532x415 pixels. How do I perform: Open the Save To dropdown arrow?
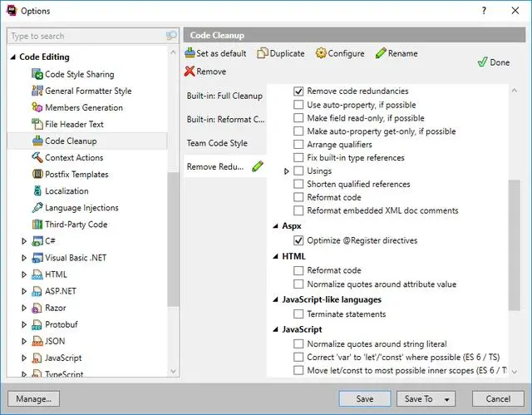pos(447,399)
